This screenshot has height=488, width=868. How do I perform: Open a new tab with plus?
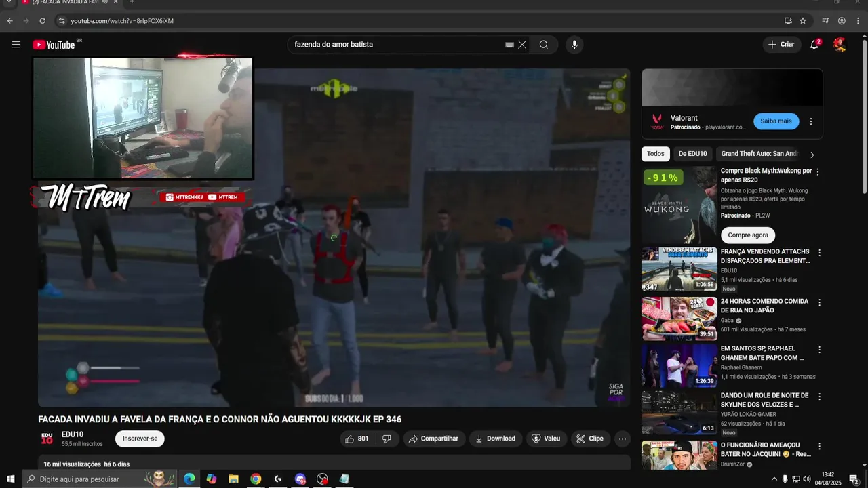tap(132, 2)
